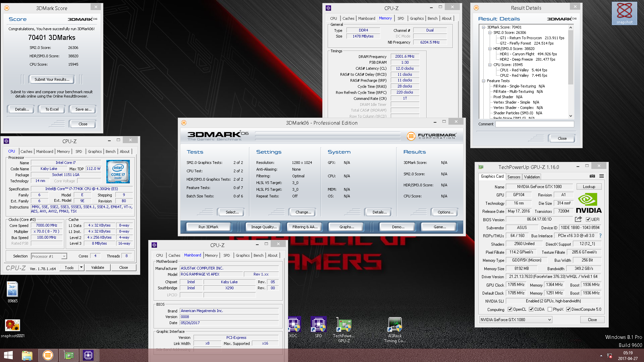Image resolution: width=644 pixels, height=362 pixels.
Task: Click the BIOS export share icon in GPU-Z
Action: click(x=578, y=219)
